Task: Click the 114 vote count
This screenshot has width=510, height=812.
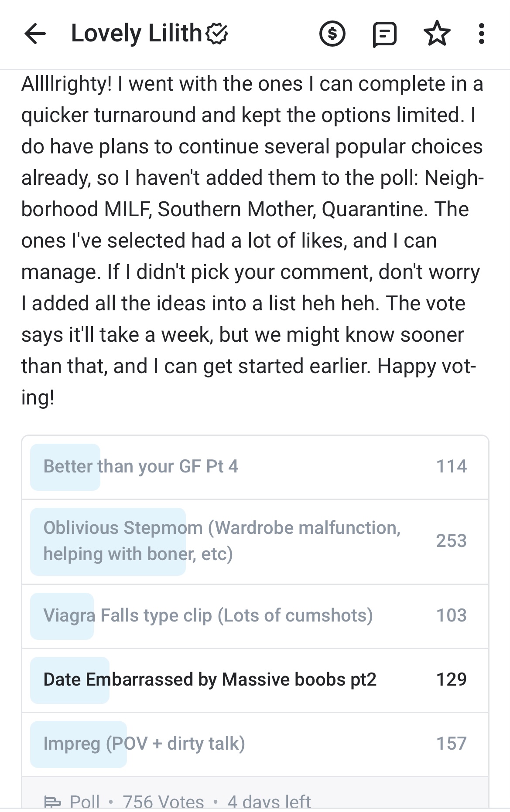Action: coord(451,466)
